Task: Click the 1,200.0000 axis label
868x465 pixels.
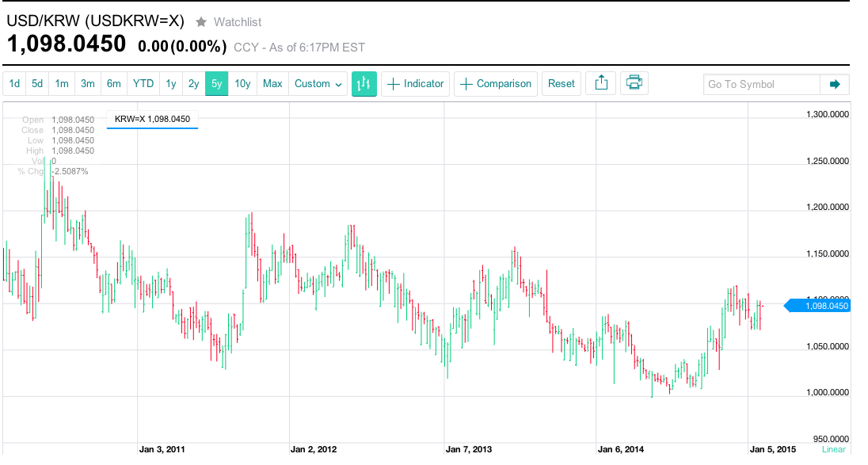Action: pyautogui.click(x=827, y=207)
